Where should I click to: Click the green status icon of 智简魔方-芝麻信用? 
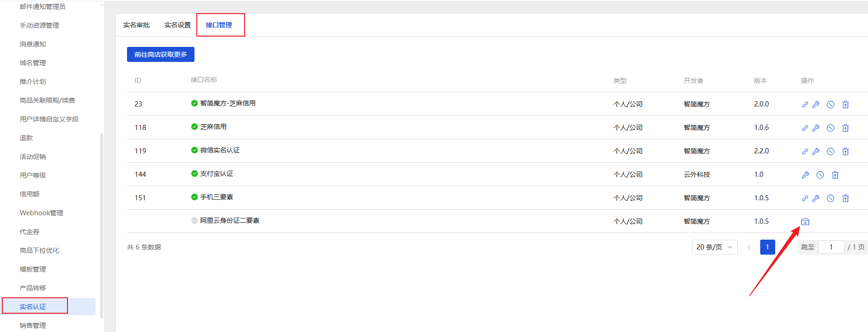point(194,103)
